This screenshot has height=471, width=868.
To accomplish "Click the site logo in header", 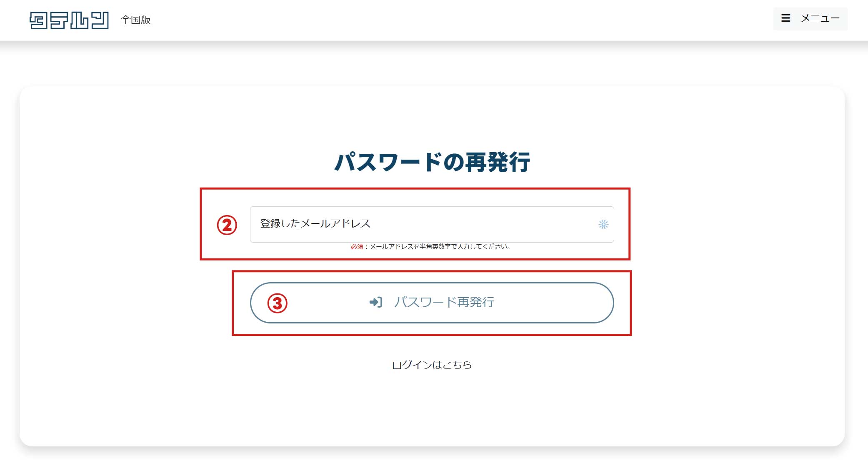I will tap(69, 20).
